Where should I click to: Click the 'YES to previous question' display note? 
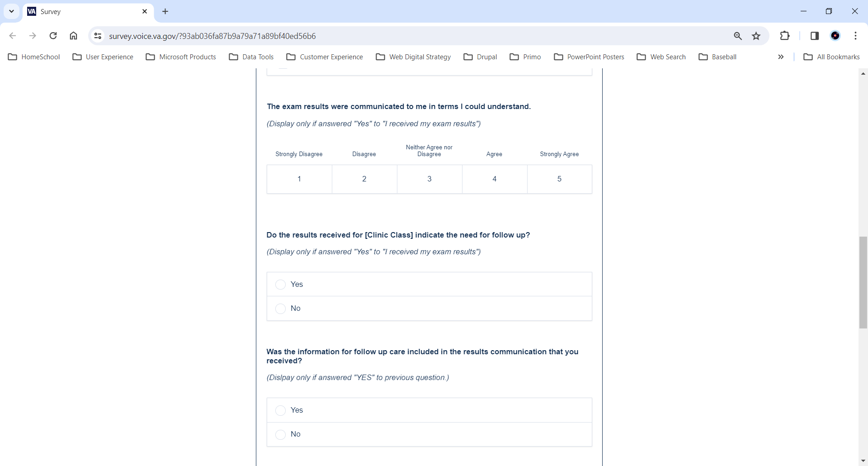coord(358,378)
